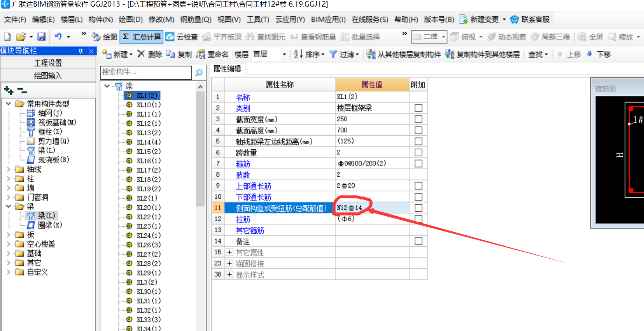Click 动态观察 dynamic orbit tool
This screenshot has height=331, width=644.
click(x=507, y=37)
